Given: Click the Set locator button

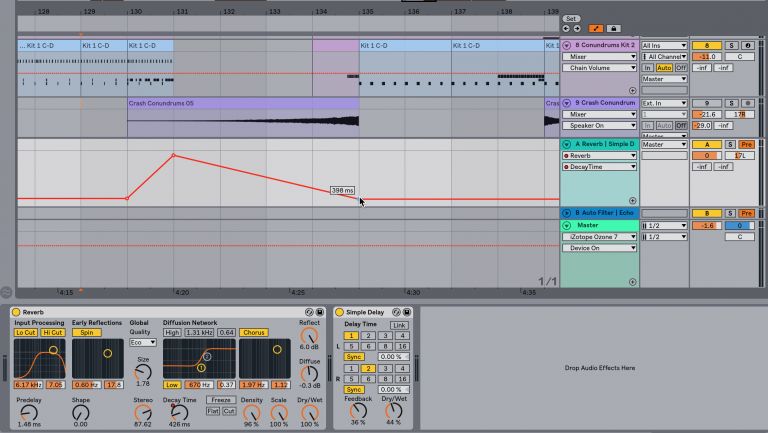Looking at the screenshot, I should pos(571,19).
